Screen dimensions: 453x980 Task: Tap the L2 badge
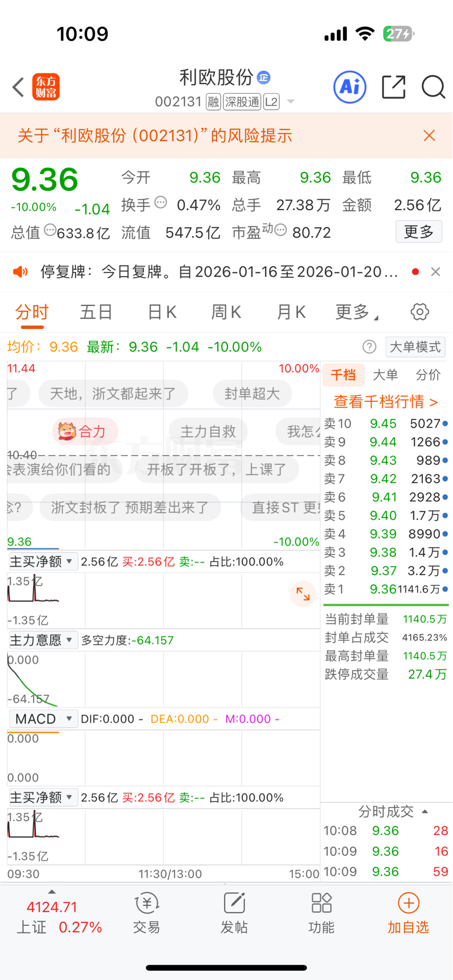(x=271, y=102)
